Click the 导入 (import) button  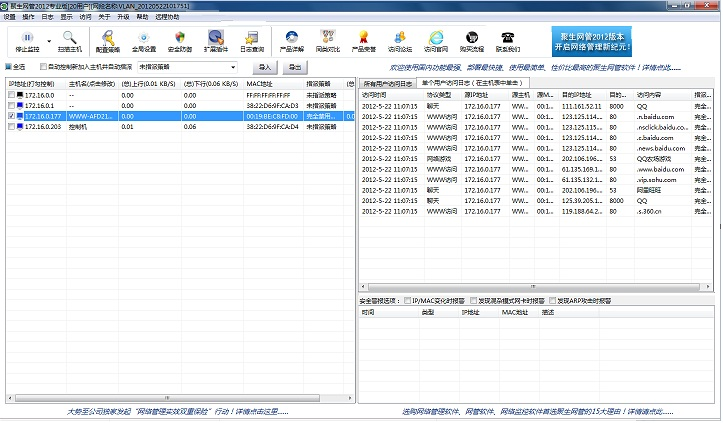tap(265, 67)
